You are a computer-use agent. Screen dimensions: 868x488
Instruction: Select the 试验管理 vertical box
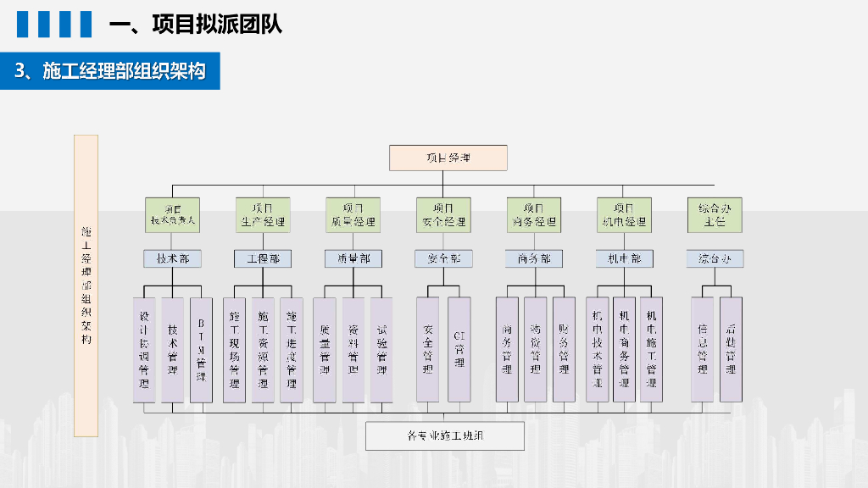381,350
